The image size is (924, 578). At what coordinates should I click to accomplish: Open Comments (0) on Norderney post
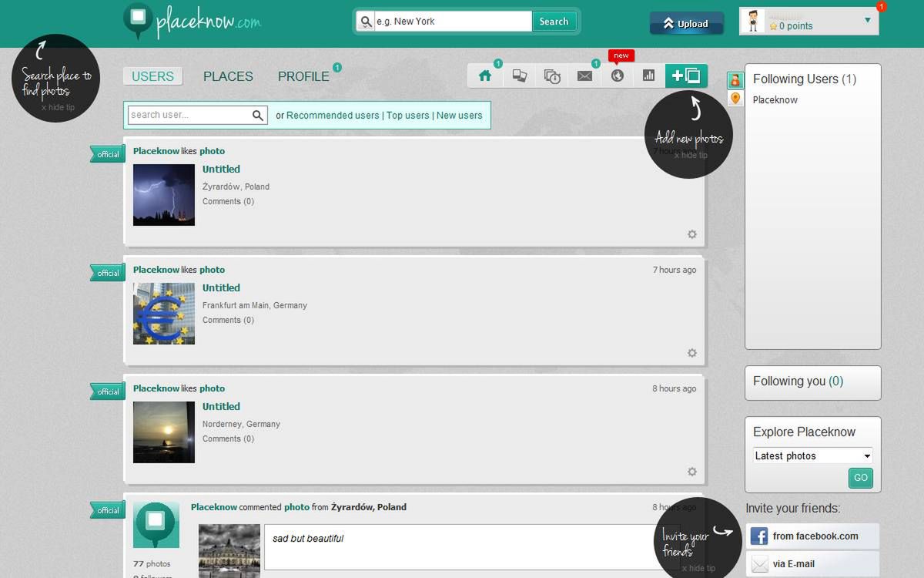tap(228, 439)
